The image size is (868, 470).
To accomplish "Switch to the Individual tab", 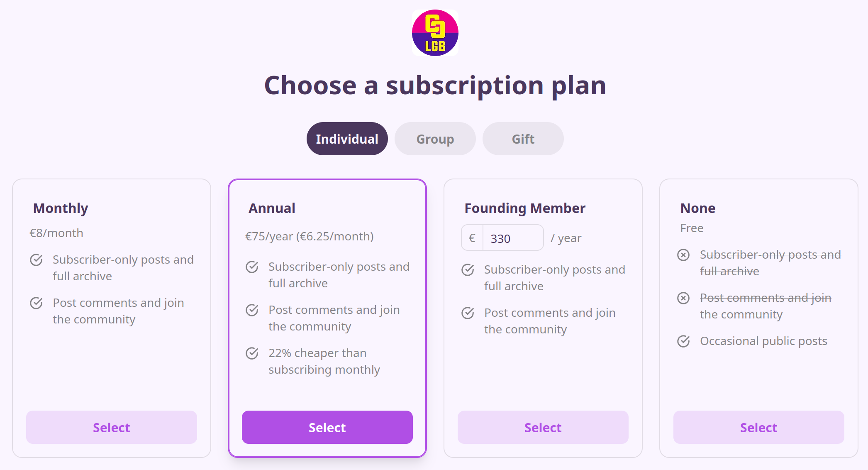I will coord(347,139).
